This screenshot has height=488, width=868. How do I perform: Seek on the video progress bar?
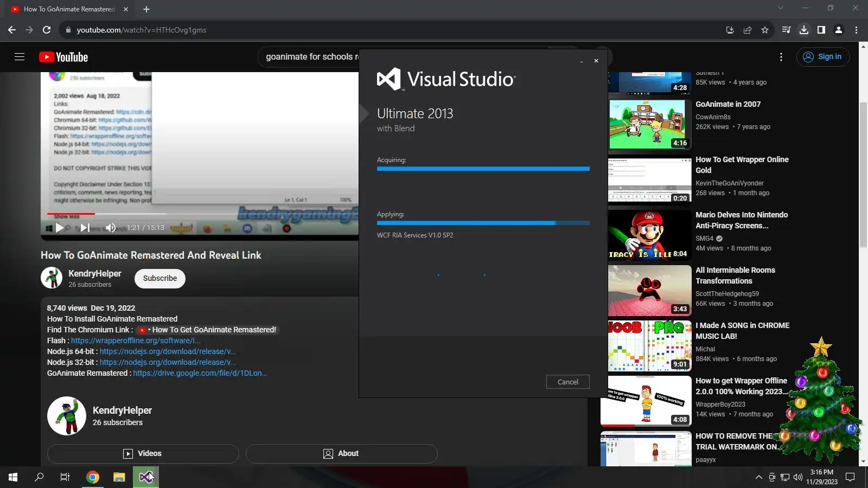coord(200,214)
